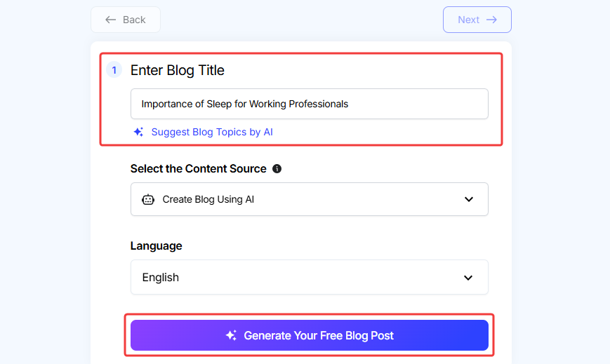Image resolution: width=610 pixels, height=364 pixels.
Task: Click the Importance of Sleep title text
Action: point(244,104)
